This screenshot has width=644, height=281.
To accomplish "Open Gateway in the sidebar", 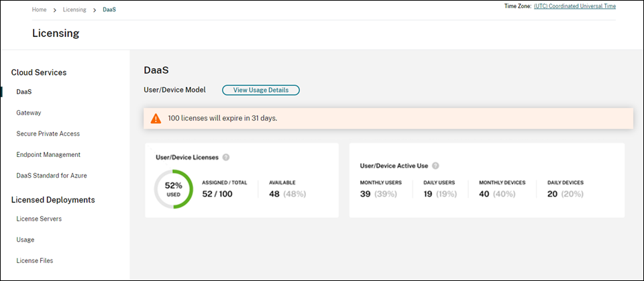I will (x=29, y=113).
